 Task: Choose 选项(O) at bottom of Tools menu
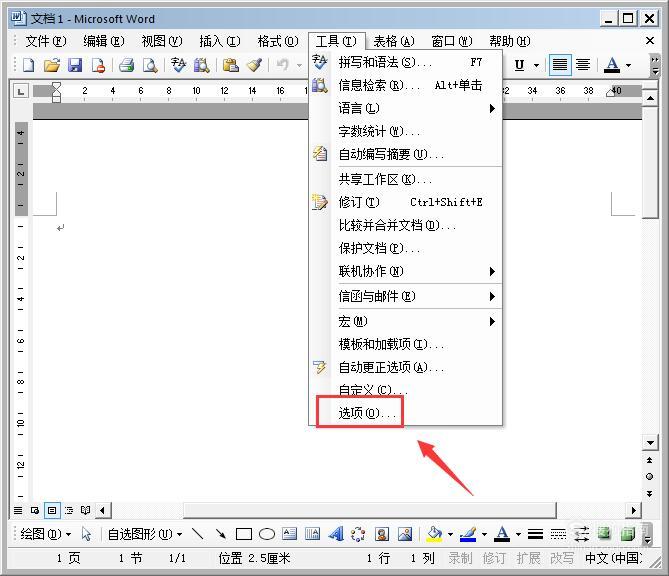pyautogui.click(x=405, y=413)
